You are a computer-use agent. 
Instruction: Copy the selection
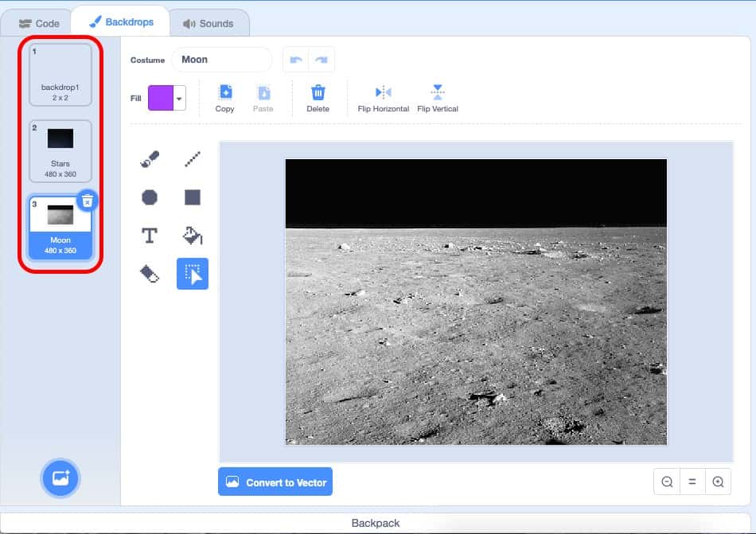coord(224,99)
